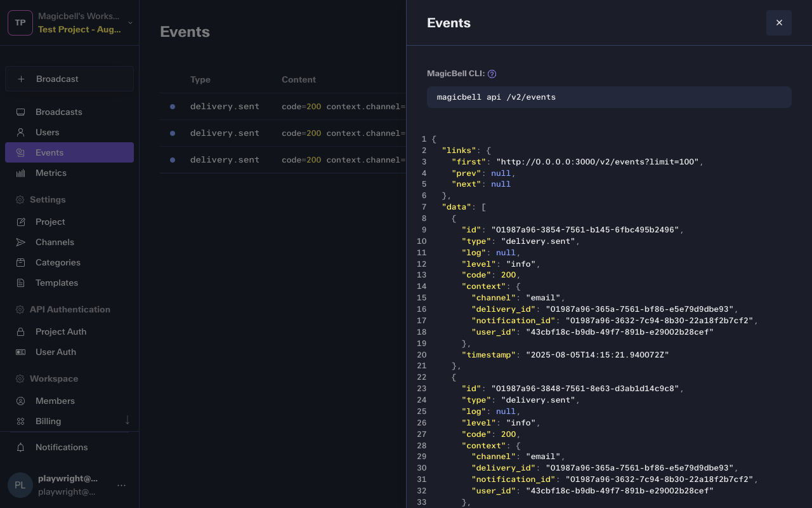Click the MagicBell CLI help question icon
The image size is (812, 508).
(x=492, y=74)
